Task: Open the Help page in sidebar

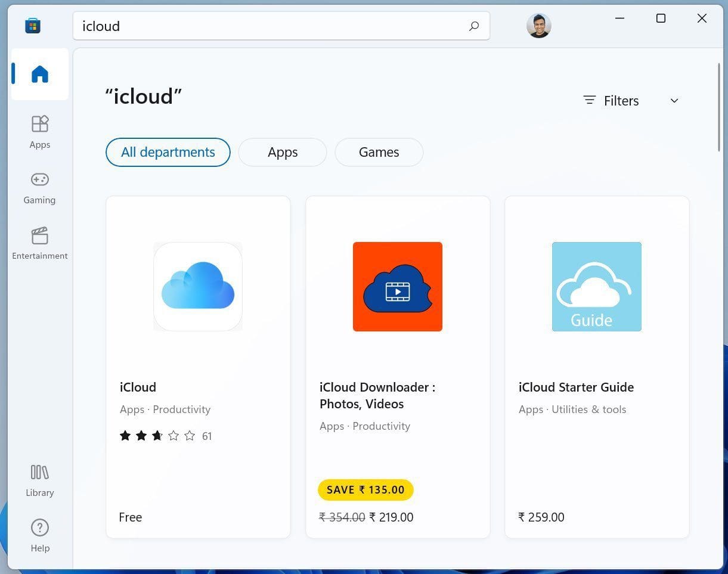Action: 40,536
